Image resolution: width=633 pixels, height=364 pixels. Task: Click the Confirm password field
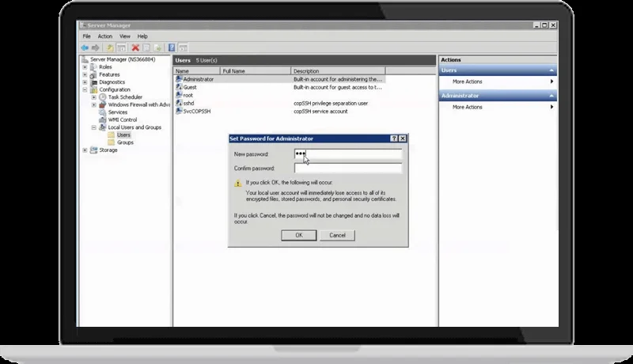point(348,169)
